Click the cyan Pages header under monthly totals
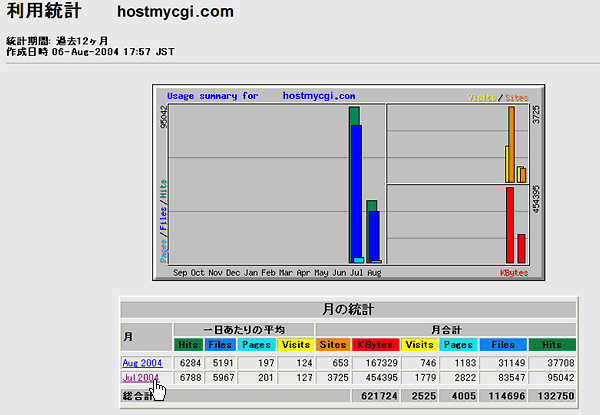The image size is (600, 415). [458, 345]
